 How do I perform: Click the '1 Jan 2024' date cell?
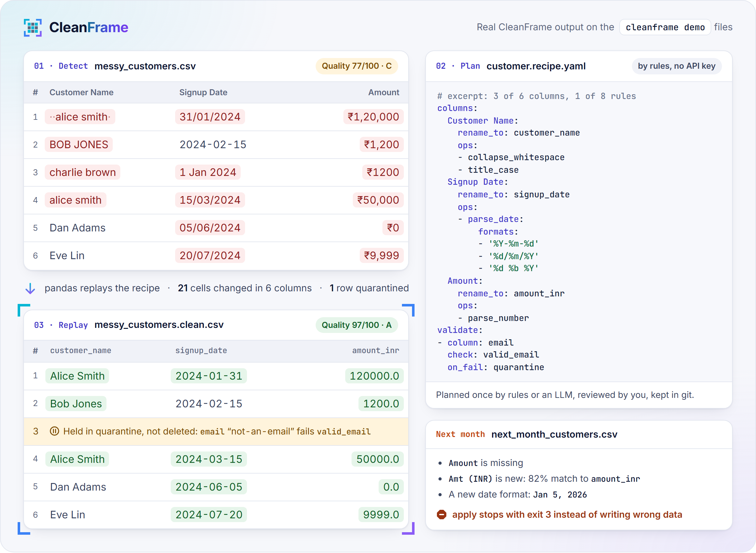[x=208, y=172]
